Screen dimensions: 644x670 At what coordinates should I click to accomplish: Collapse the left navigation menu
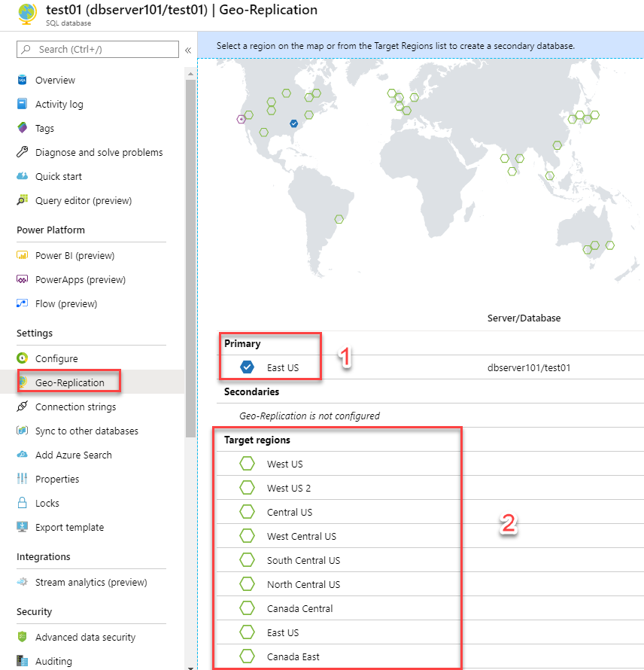[x=188, y=50]
